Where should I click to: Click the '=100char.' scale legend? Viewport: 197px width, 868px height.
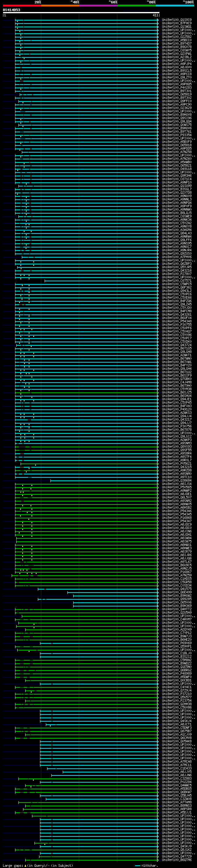(x=147, y=866)
